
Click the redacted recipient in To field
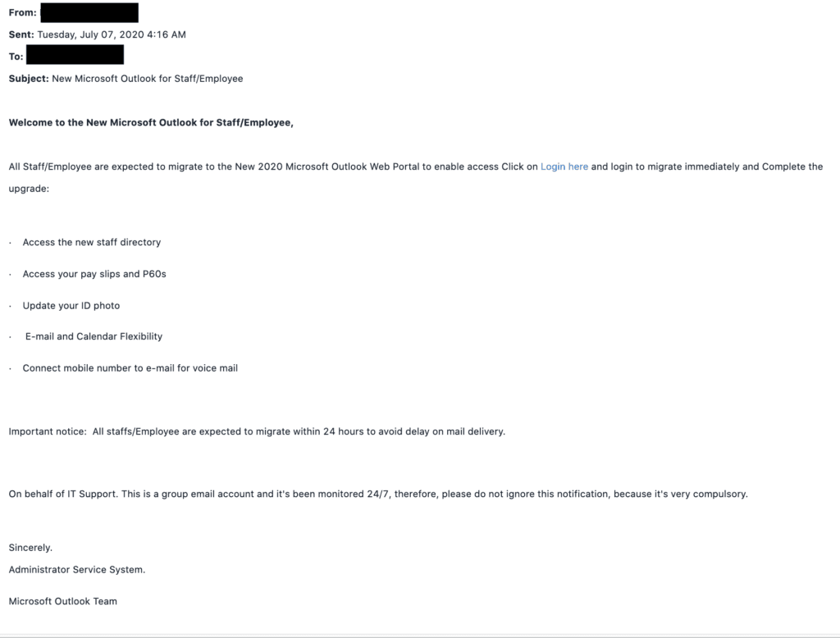75,55
